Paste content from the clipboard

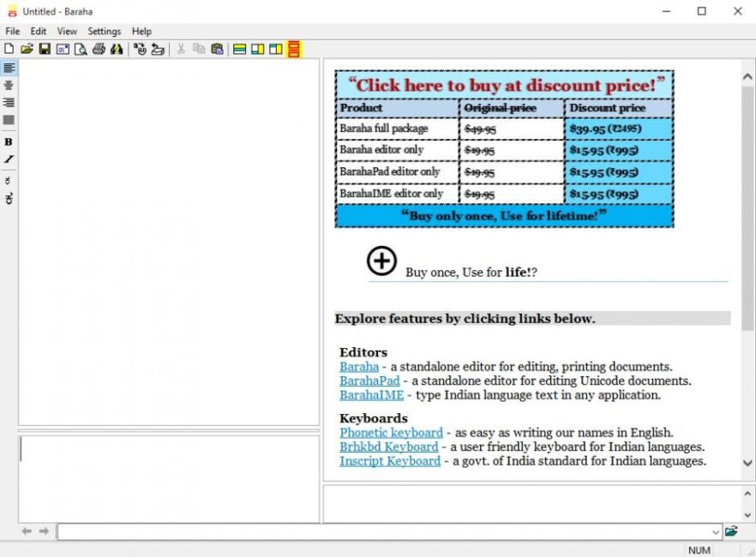point(216,49)
